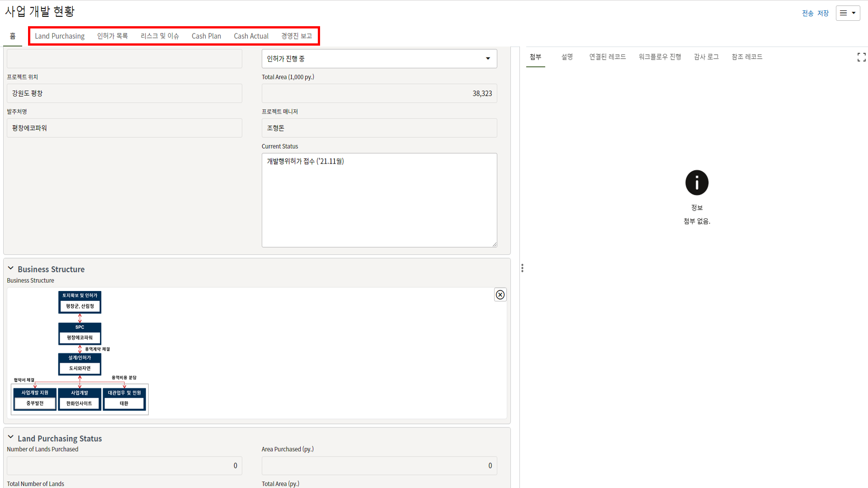Go to the 리스크 및 이슈 tab
The height and width of the screenshot is (488, 868).
160,36
